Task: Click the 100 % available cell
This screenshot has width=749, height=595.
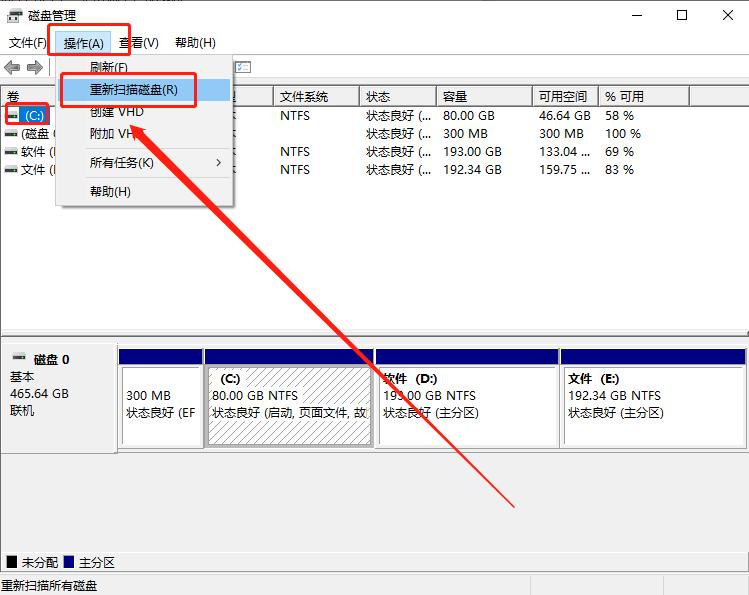Action: 623,134
